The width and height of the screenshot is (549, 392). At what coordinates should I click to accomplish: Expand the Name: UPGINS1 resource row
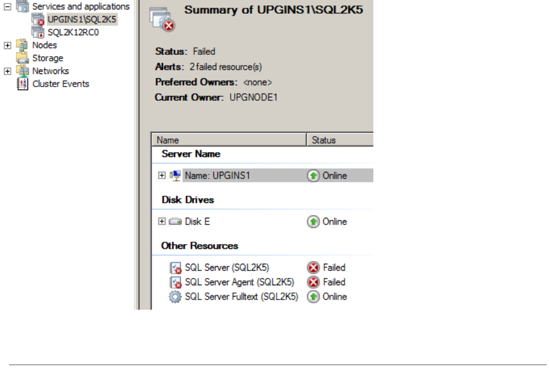click(162, 175)
